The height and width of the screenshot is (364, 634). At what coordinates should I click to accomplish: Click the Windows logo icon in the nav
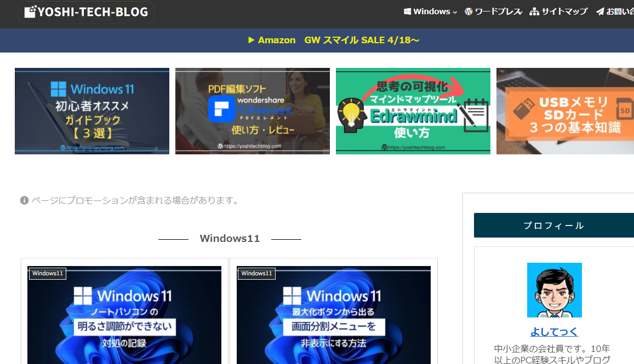coord(407,11)
